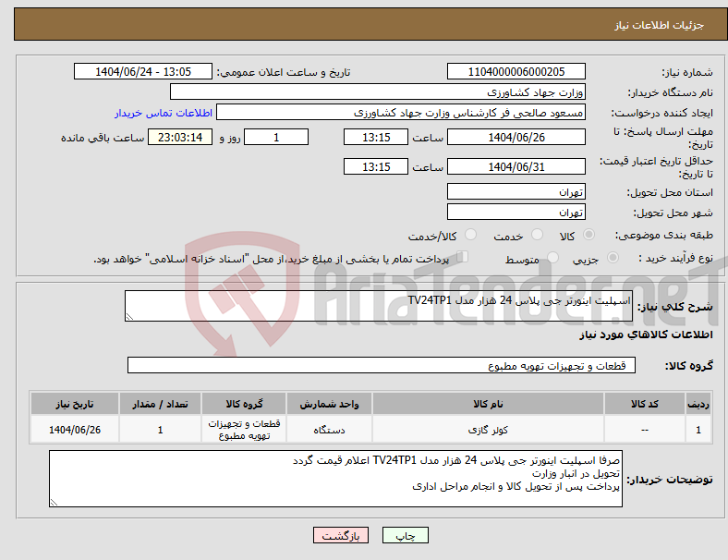This screenshot has height=560, width=728.
Task: Click the response deadline date 1404/06/26 field
Action: click(x=516, y=138)
